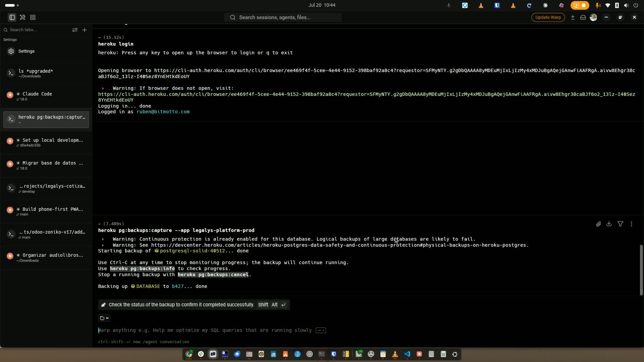Screen dimensions: 644x362
Task: Click the Search sessions, agents, files field
Action: click(x=283, y=17)
